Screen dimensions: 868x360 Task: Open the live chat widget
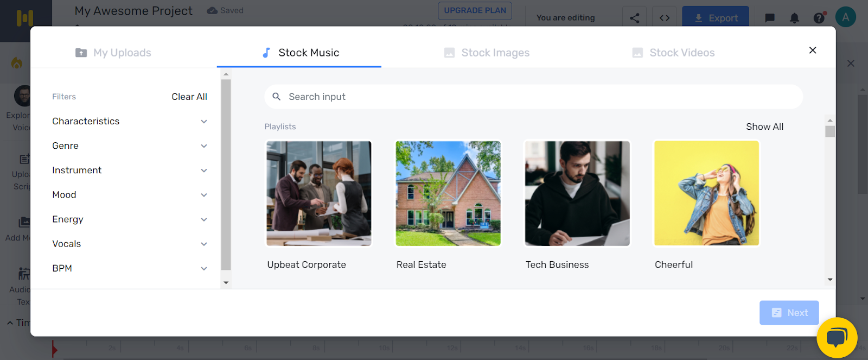[837, 338]
